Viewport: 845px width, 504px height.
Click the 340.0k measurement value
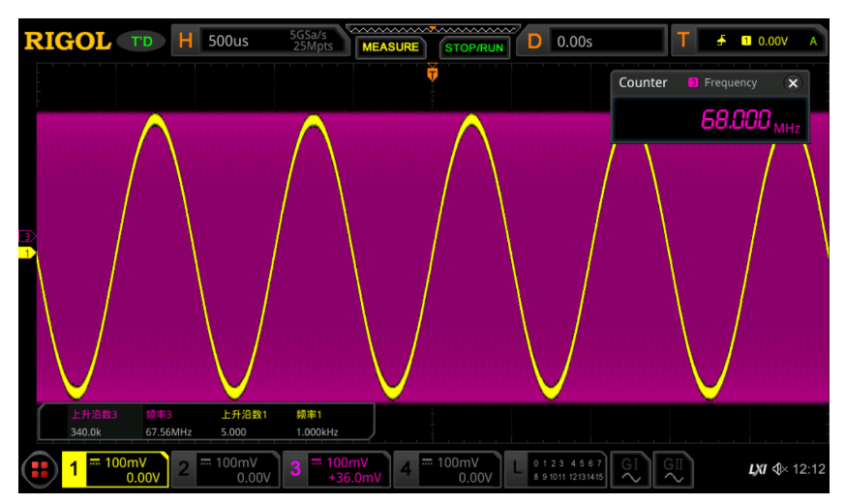(x=86, y=431)
